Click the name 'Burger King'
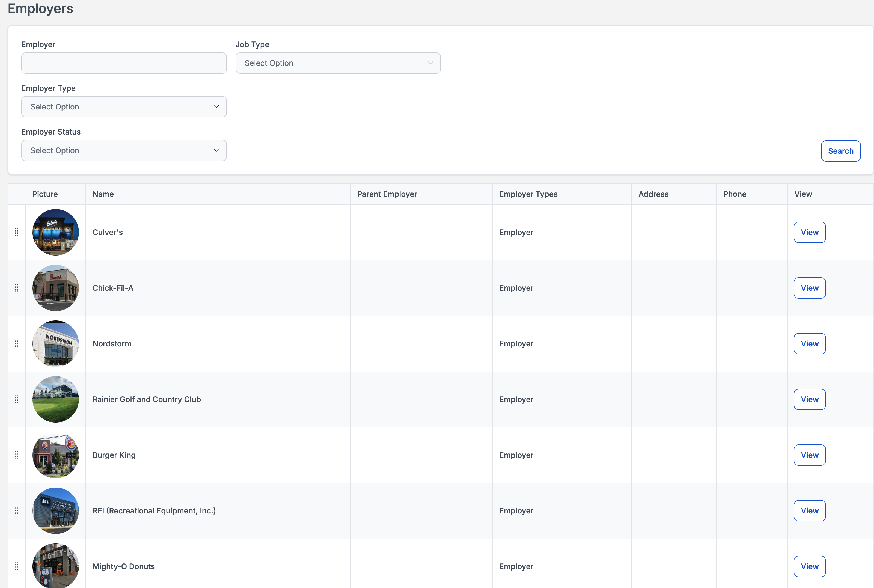 tap(114, 455)
